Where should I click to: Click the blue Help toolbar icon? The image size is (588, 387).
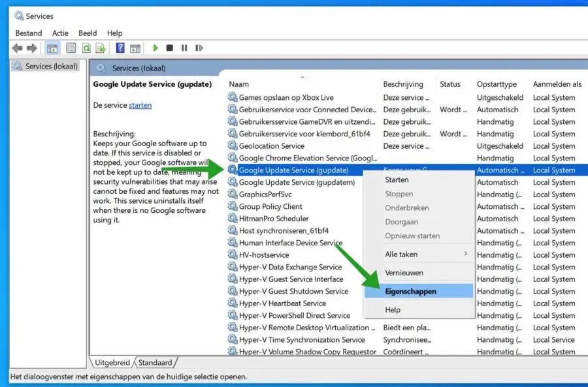tap(120, 48)
